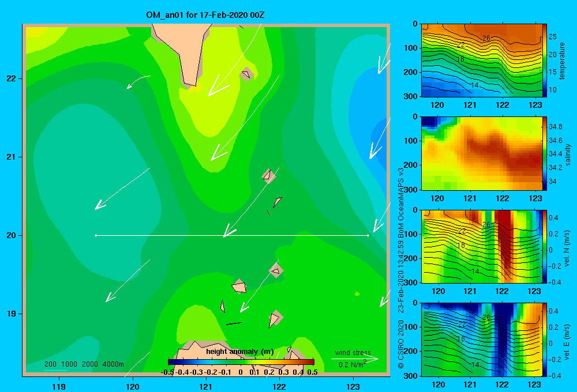
Task: Click the 'vel. E (m/s)' axis label
Action: (x=567, y=342)
